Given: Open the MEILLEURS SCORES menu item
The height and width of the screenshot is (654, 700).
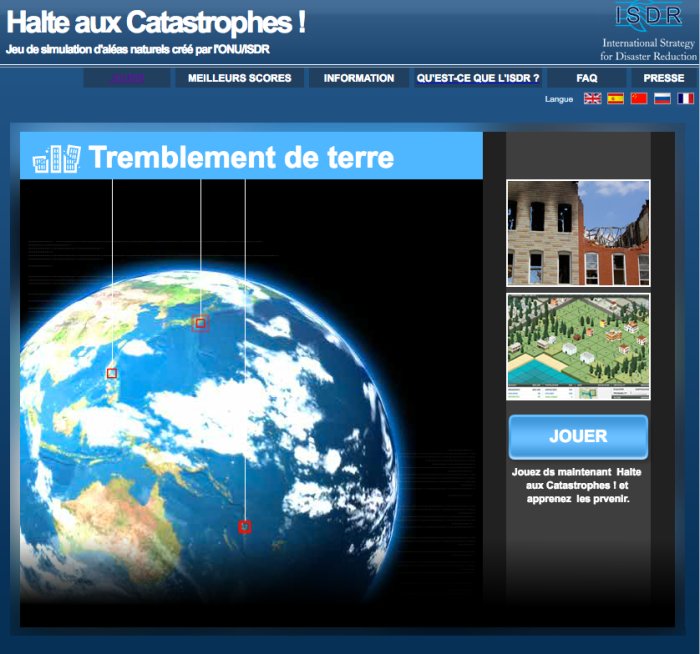Looking at the screenshot, I should click(240, 78).
